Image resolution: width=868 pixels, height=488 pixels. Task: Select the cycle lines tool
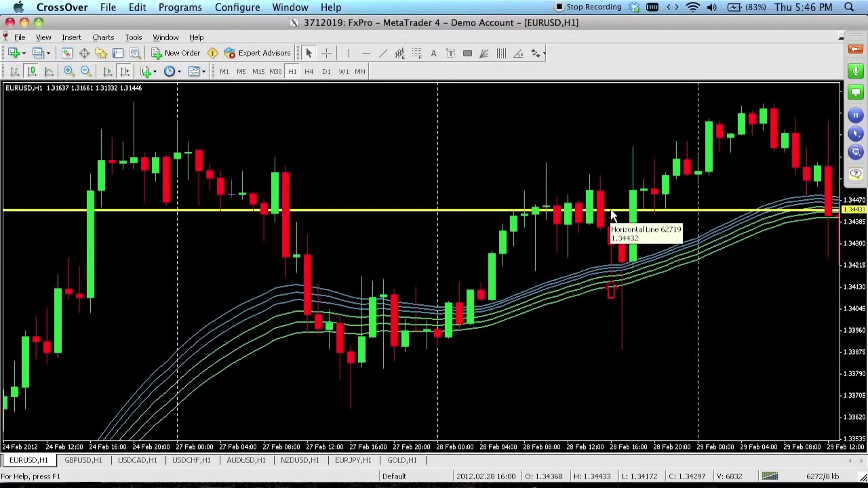[501, 54]
